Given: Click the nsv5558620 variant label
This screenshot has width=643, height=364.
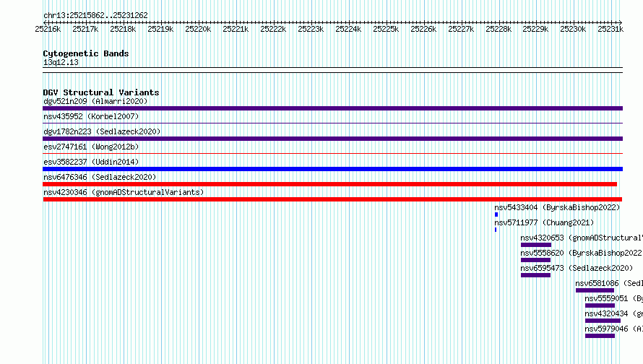Looking at the screenshot, I should (582, 253).
